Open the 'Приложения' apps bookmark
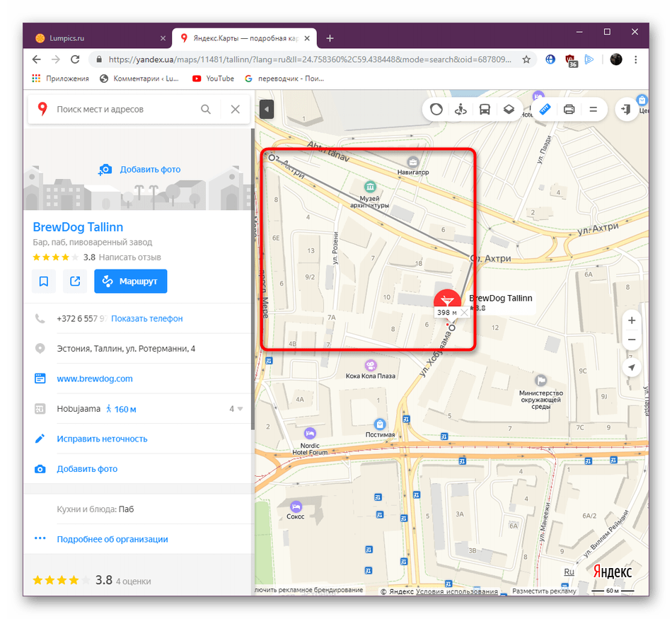672x619 pixels. click(60, 79)
